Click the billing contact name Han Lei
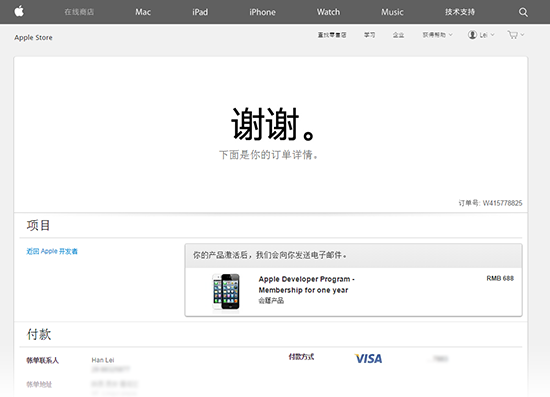550x397 pixels. pos(103,360)
